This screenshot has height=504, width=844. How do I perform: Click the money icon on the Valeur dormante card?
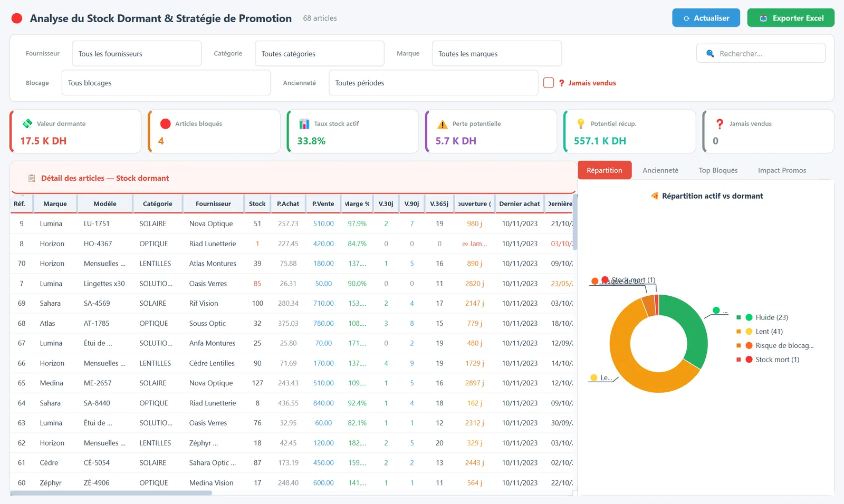[27, 124]
